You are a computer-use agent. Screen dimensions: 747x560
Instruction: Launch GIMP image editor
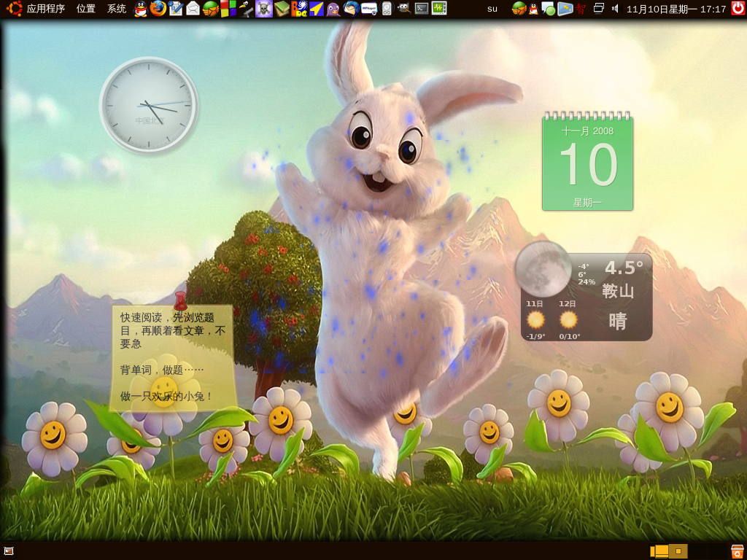pyautogui.click(x=404, y=9)
